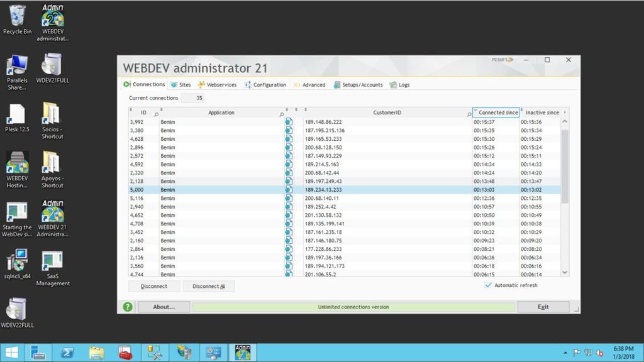The image size is (644, 362).
Task: Click the network tray icon
Action: pos(589,353)
